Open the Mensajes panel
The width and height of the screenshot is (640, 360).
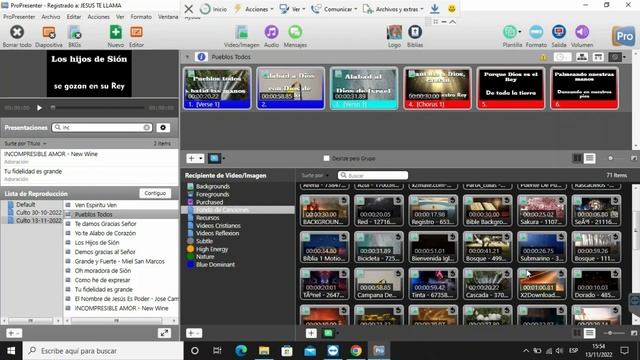[x=295, y=32]
